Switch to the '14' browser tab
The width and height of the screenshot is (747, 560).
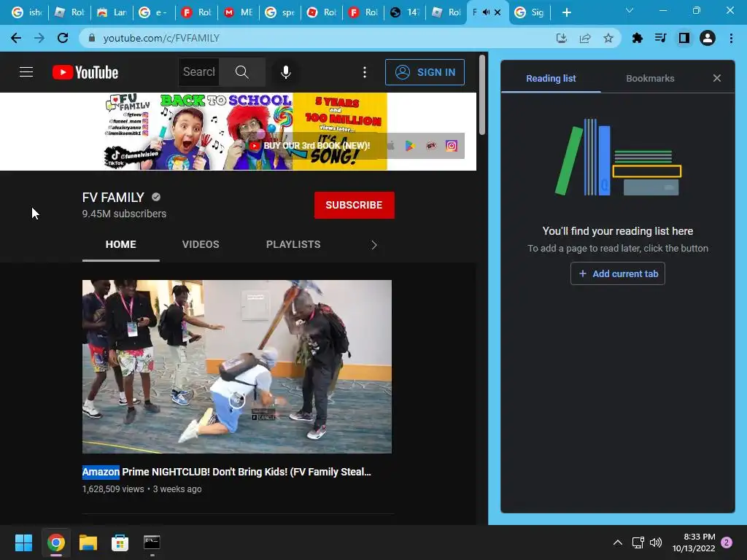pyautogui.click(x=406, y=12)
